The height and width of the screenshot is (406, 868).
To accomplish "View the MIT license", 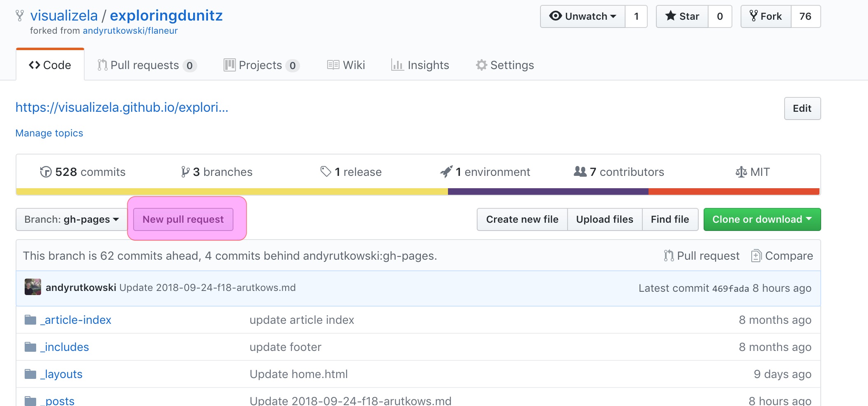I will [753, 172].
